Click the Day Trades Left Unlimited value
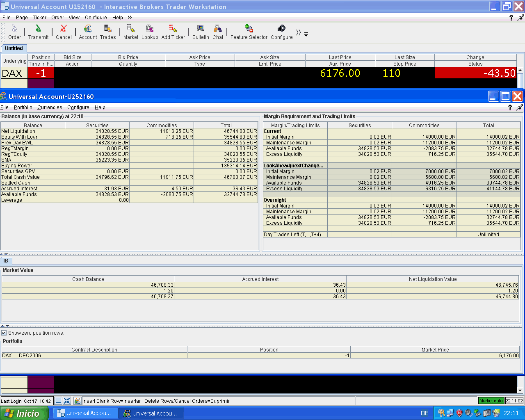The image size is (525, 420). [x=488, y=235]
